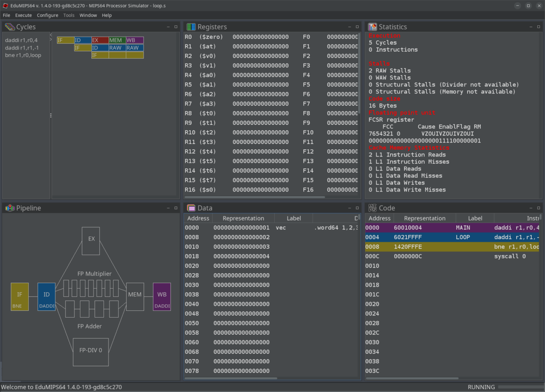Viewport: 545px width, 392px height.
Task: Click the Pipeline panel title icon
Action: [10, 208]
